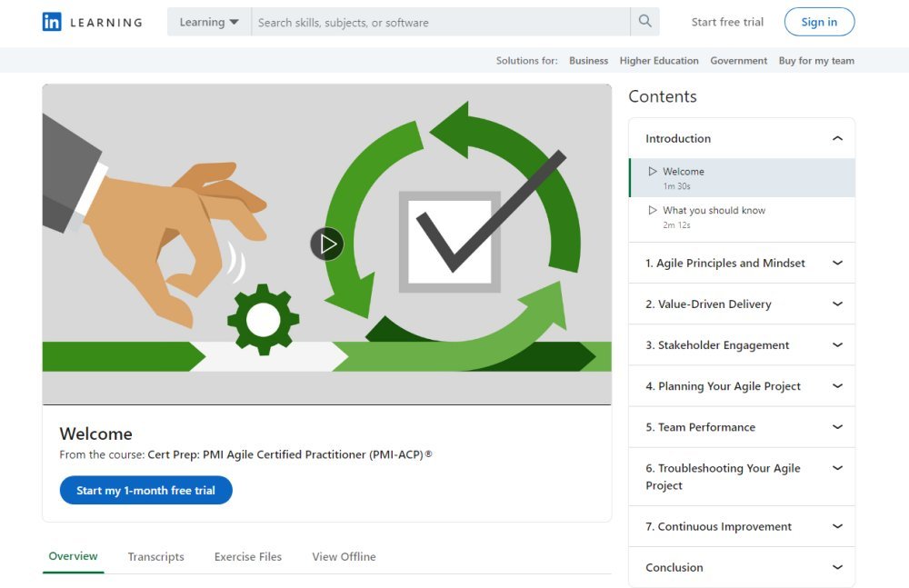Viewport: 909px width, 588px height.
Task: Collapse the Introduction section
Action: click(742, 138)
